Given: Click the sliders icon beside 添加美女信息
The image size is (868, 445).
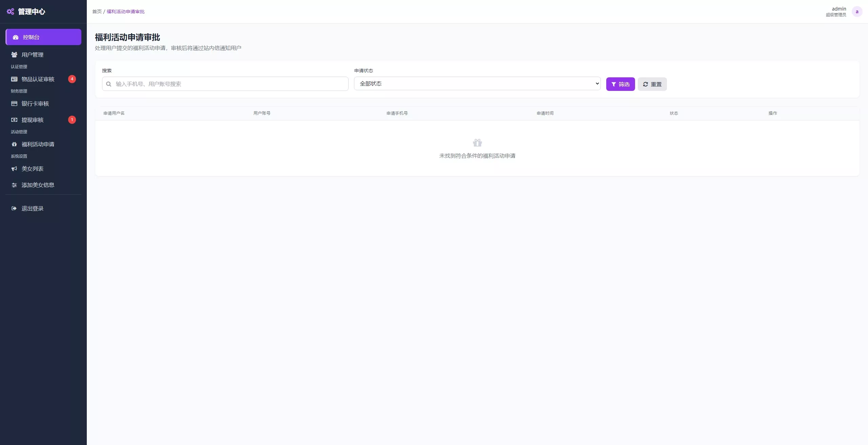Looking at the screenshot, I should 14,185.
